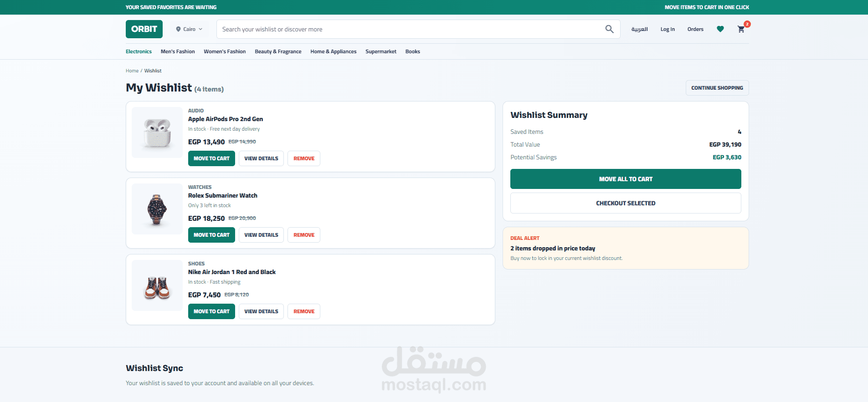Image resolution: width=868 pixels, height=402 pixels.
Task: Open Electronics category
Action: coord(139,51)
